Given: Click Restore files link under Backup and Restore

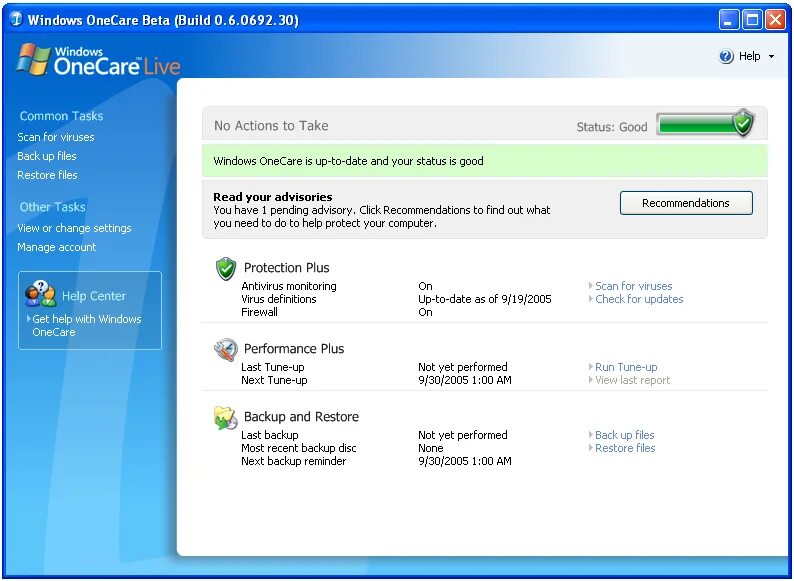Looking at the screenshot, I should pos(625,448).
